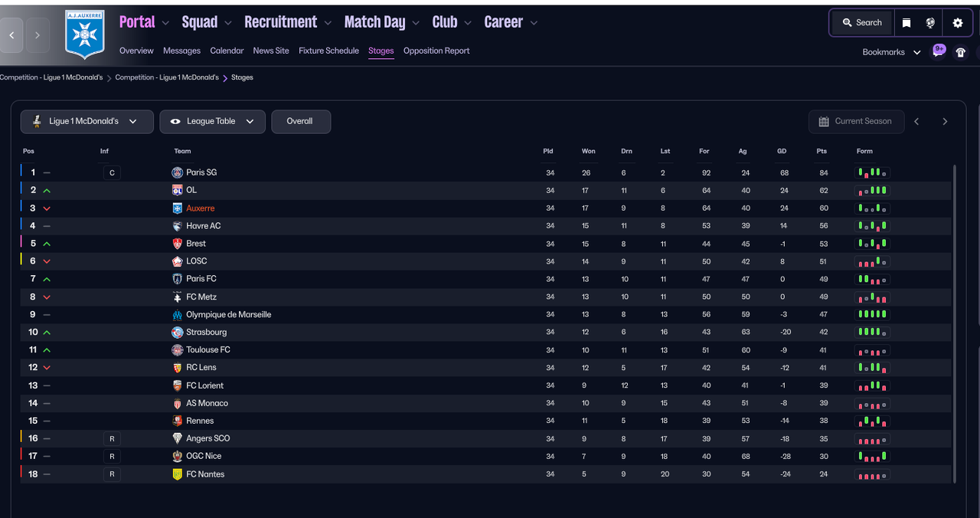Go forward with the right navigation arrow
Screen dimensions: 980x518
coord(37,35)
